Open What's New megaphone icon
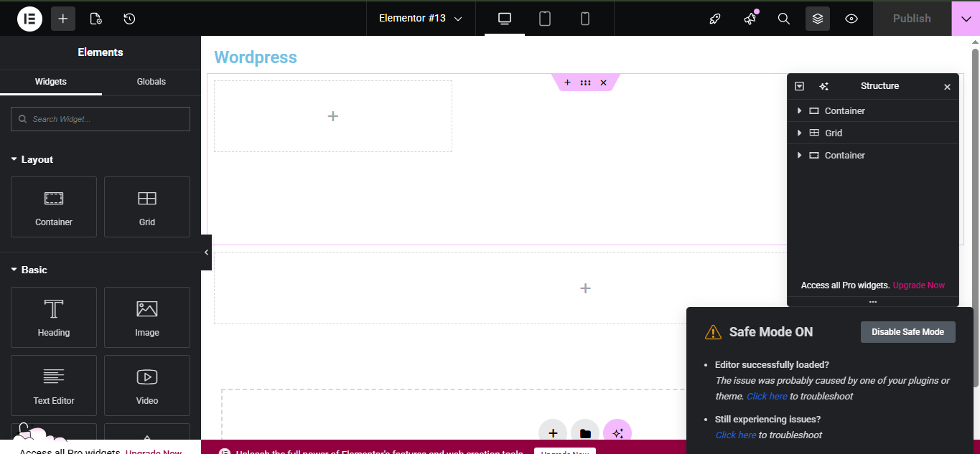The width and height of the screenshot is (980, 454). pyautogui.click(x=750, y=19)
